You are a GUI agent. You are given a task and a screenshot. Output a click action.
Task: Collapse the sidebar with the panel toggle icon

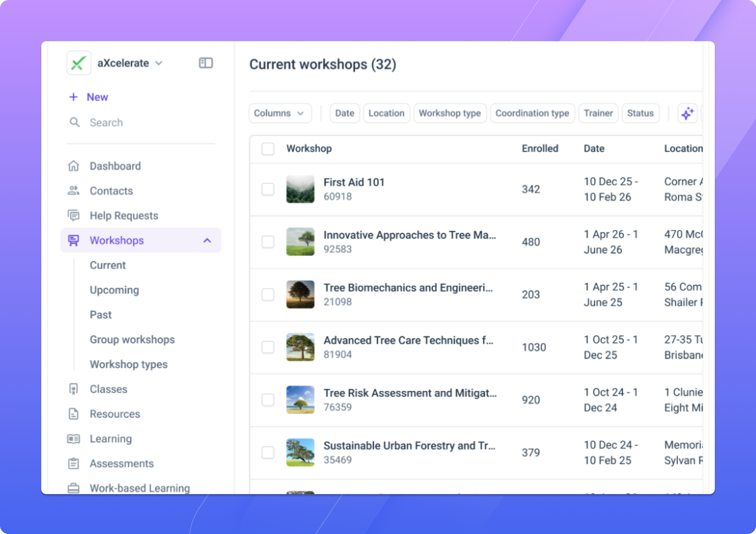point(206,63)
